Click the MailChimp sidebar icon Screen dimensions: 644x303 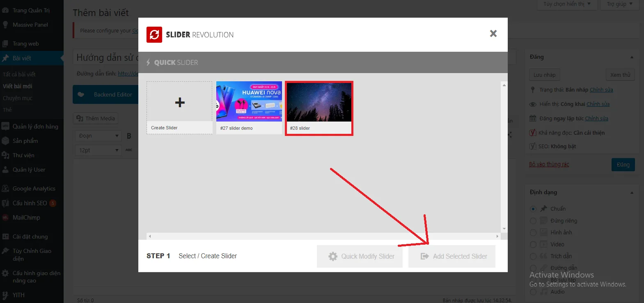click(5, 218)
